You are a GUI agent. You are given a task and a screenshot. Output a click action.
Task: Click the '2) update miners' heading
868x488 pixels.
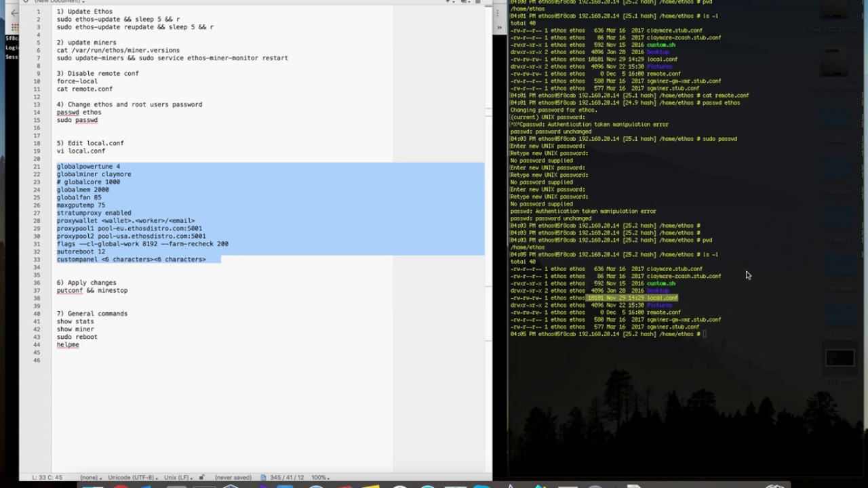tap(86, 43)
